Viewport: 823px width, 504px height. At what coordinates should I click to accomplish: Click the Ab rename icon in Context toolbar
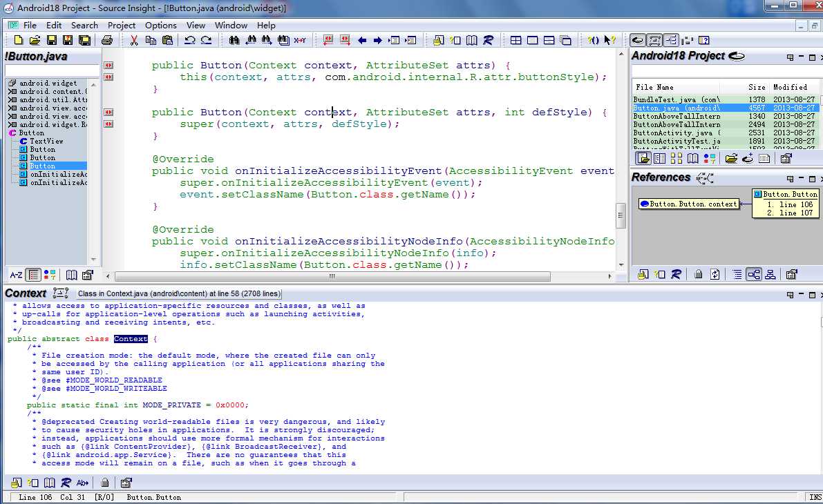82,483
